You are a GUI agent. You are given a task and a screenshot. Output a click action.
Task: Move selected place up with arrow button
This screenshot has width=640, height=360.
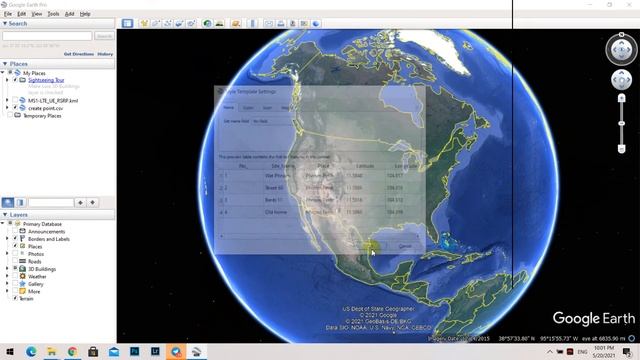[x=80, y=202]
